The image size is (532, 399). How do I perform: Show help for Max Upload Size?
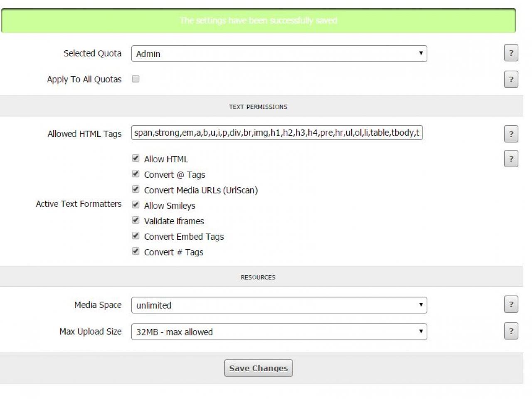(511, 331)
